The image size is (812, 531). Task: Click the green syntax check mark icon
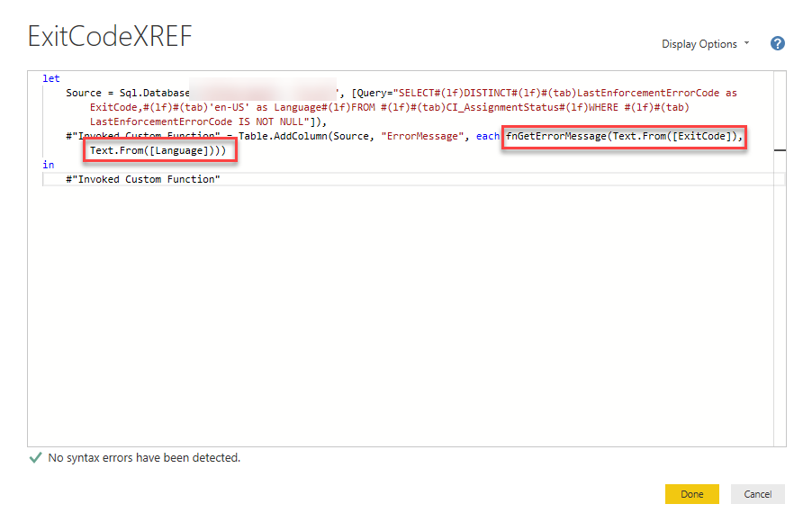pos(35,458)
